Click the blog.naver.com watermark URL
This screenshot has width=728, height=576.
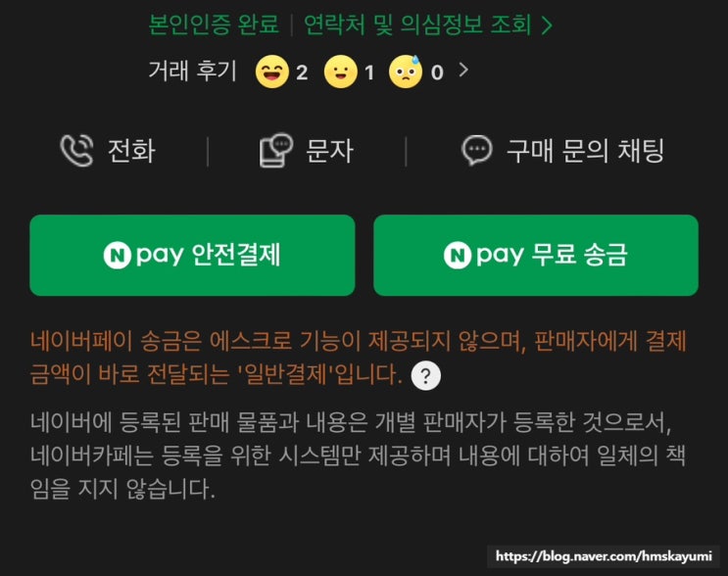[604, 556]
